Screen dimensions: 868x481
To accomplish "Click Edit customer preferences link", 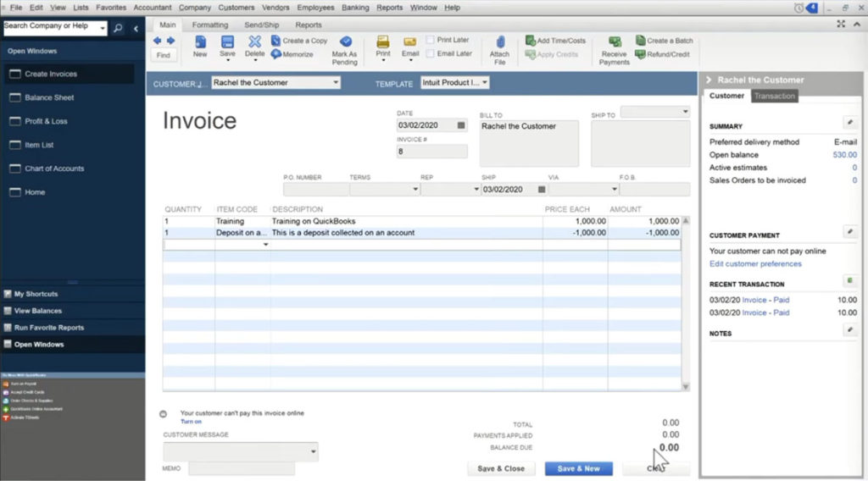I will tap(755, 263).
